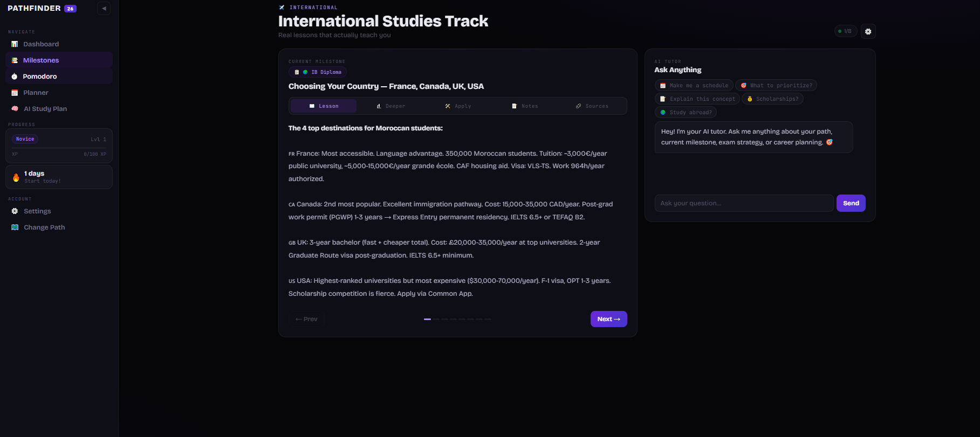This screenshot has width=980, height=437.
Task: Switch to the Lesson tab
Action: (x=324, y=106)
